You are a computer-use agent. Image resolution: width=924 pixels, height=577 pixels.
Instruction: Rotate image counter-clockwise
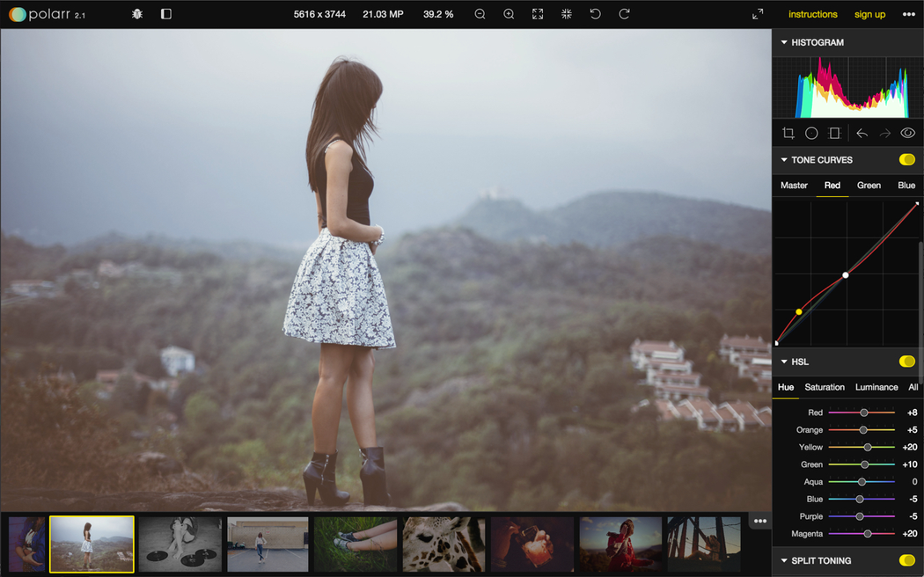tap(595, 14)
